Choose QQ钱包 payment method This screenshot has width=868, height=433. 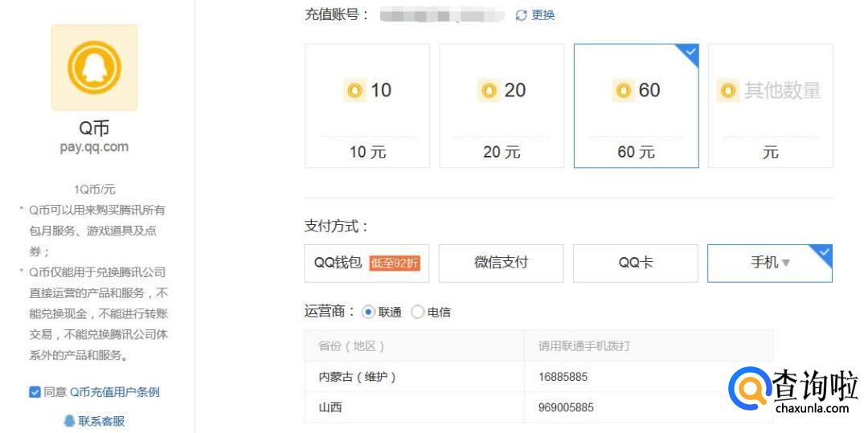point(367,263)
